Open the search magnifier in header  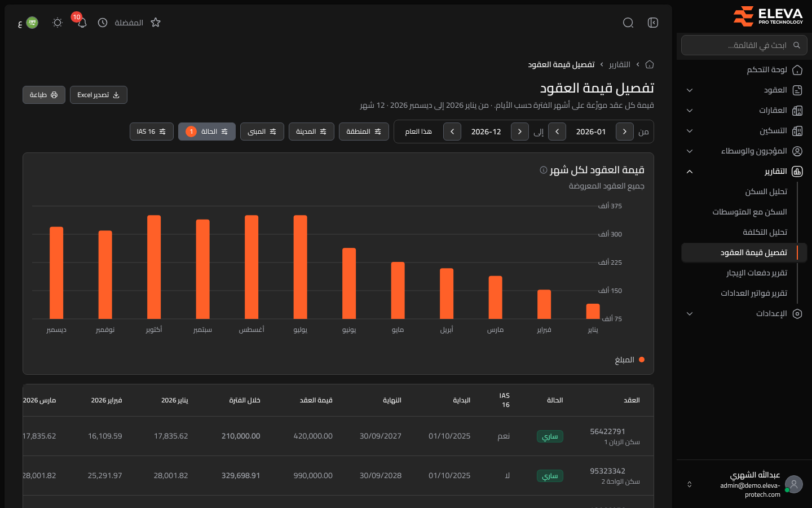pos(628,23)
